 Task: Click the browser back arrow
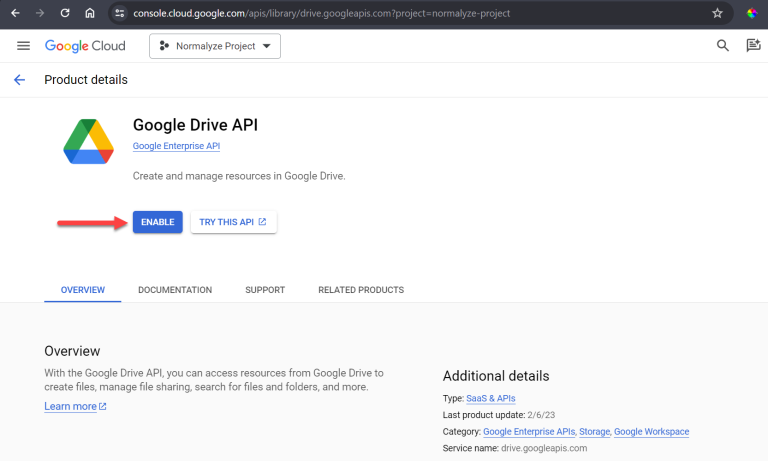click(15, 14)
